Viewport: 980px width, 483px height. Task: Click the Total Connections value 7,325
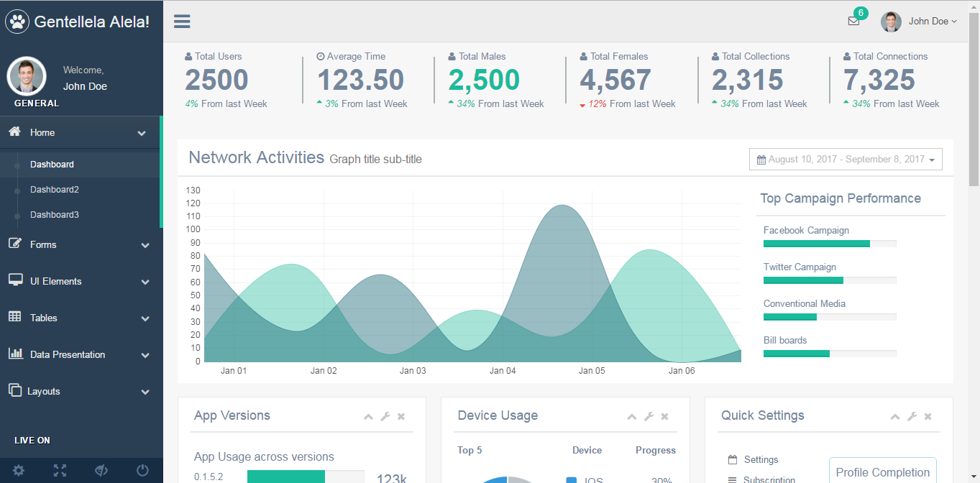[x=879, y=80]
